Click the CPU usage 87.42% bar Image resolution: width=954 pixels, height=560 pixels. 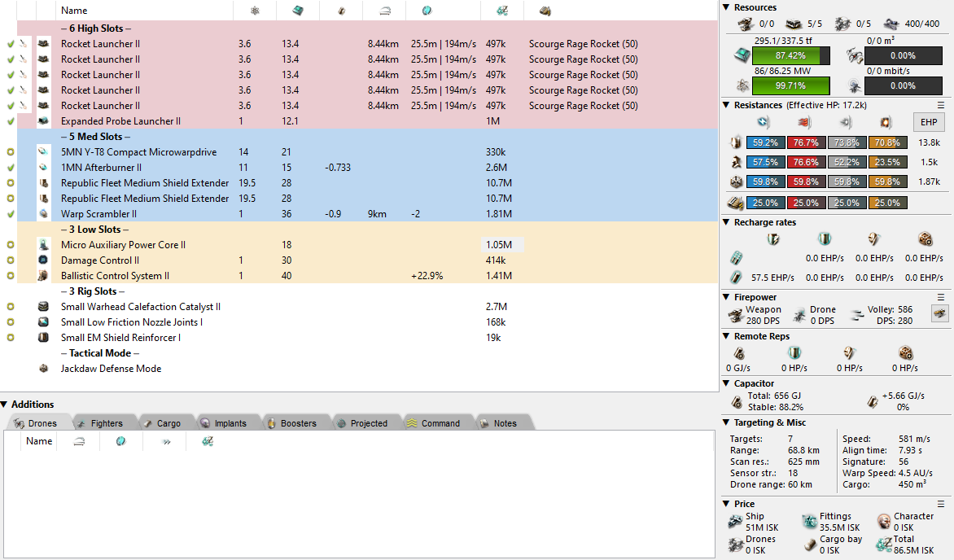pos(790,56)
